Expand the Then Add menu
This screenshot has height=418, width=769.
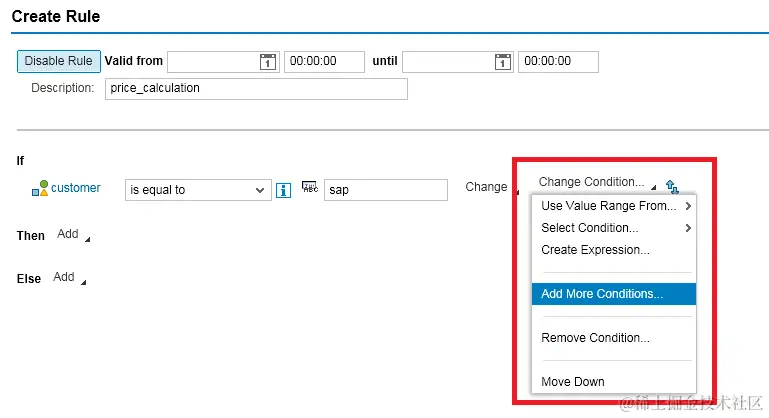[74, 235]
